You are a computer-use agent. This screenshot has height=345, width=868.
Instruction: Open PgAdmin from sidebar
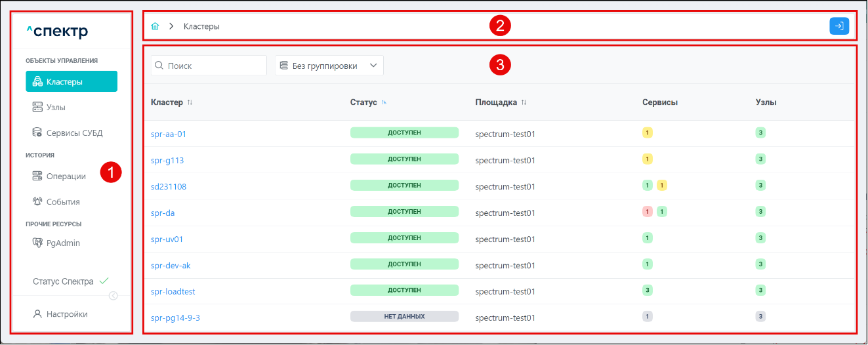coord(63,243)
